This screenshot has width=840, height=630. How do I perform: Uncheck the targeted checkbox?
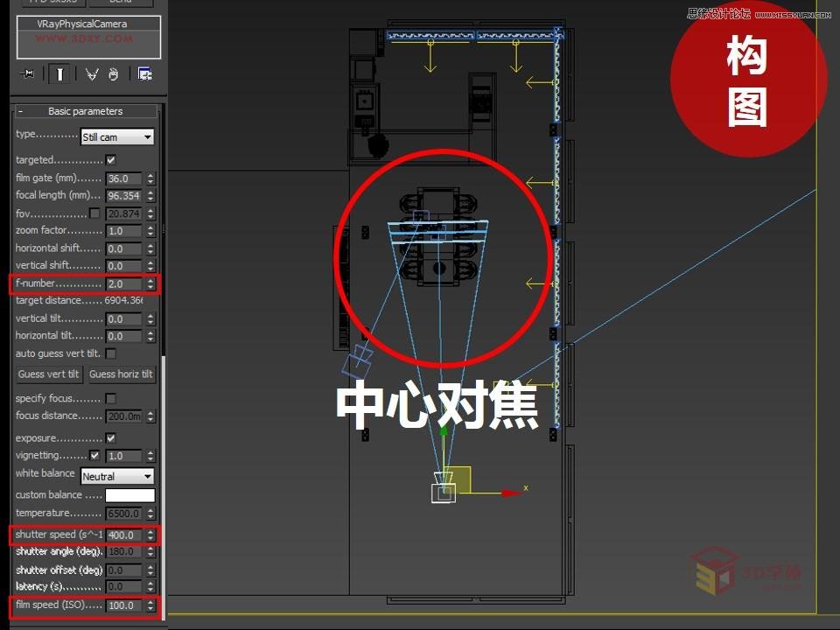coord(109,159)
